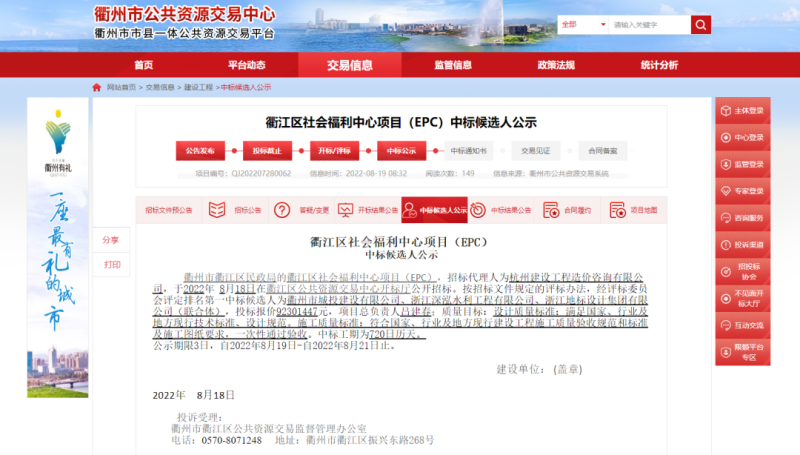Select the 公告发布 process step

[x=199, y=151]
